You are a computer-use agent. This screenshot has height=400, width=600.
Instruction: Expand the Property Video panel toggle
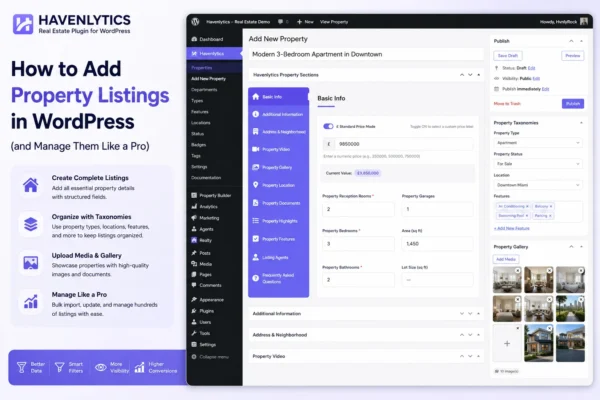(x=479, y=356)
